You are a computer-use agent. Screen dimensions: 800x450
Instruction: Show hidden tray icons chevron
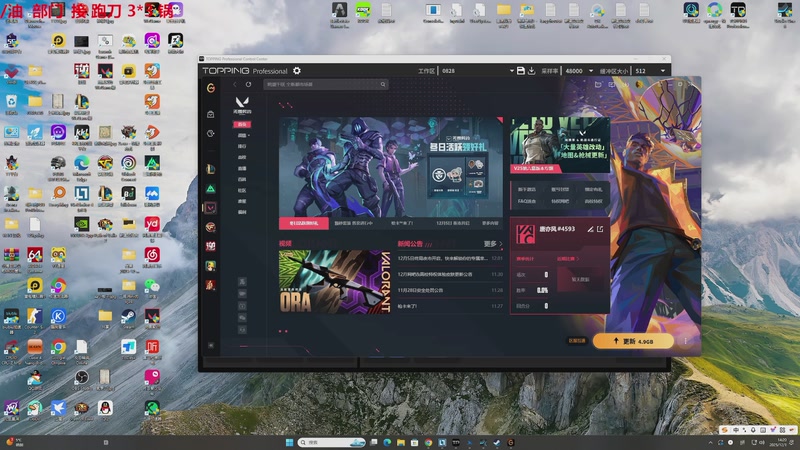click(x=710, y=442)
